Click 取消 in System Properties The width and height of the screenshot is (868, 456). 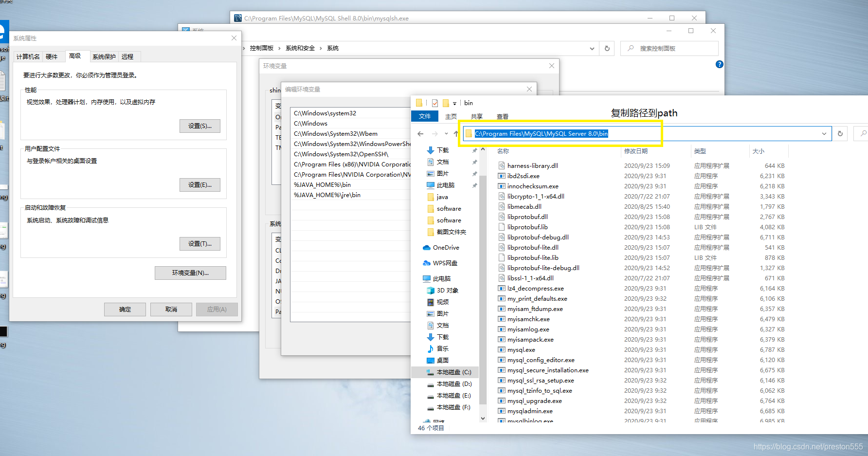(x=171, y=310)
